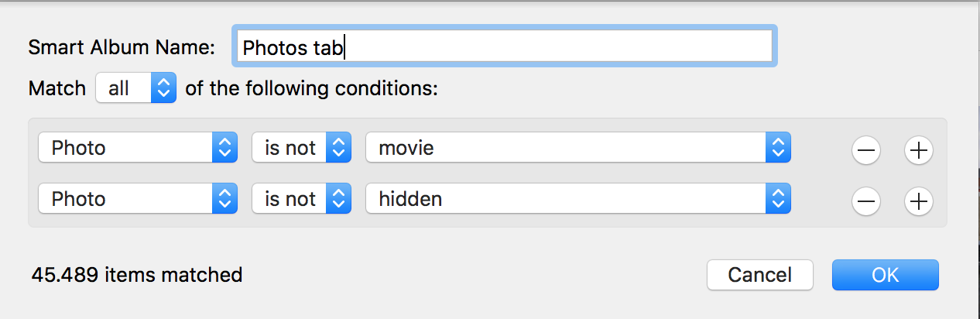This screenshot has width=980, height=319.
Task: Click 'Photos tab' text in the name field
Action: tap(293, 48)
